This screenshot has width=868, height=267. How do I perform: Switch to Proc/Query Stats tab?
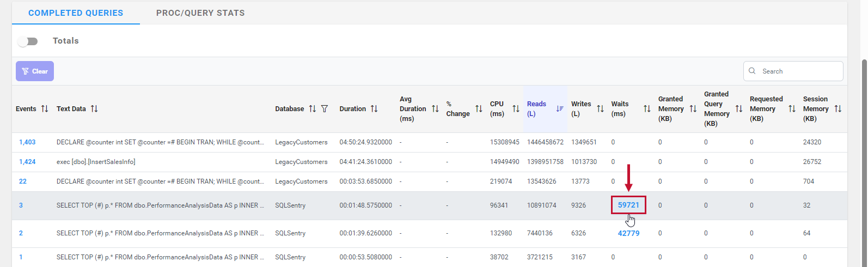point(200,13)
